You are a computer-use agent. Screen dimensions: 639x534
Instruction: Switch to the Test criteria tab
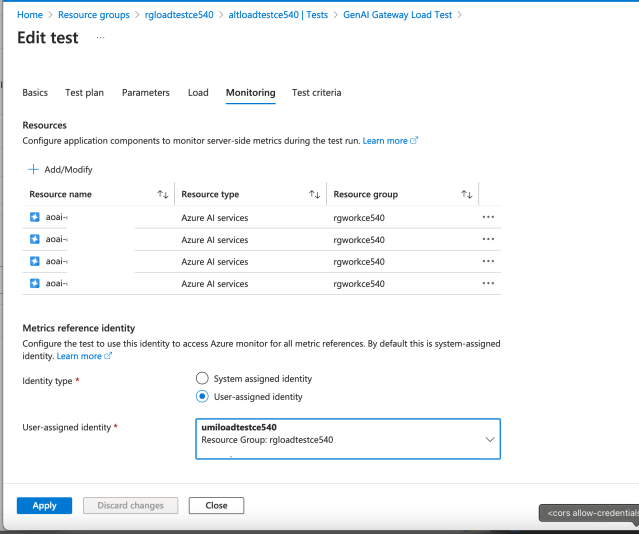[316, 93]
